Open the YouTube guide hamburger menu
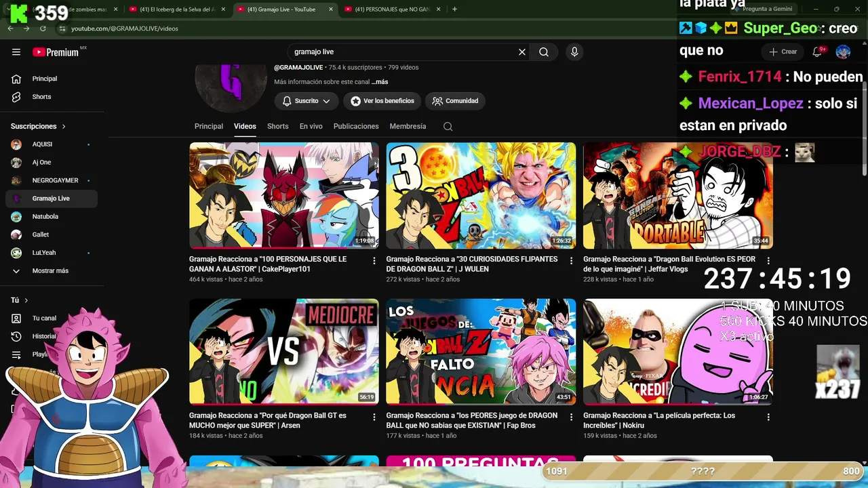 click(16, 52)
